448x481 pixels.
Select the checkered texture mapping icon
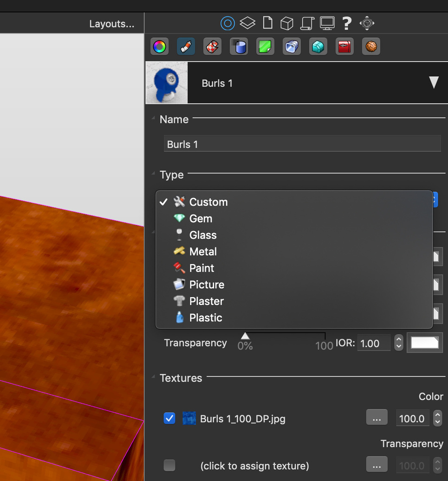[x=212, y=46]
